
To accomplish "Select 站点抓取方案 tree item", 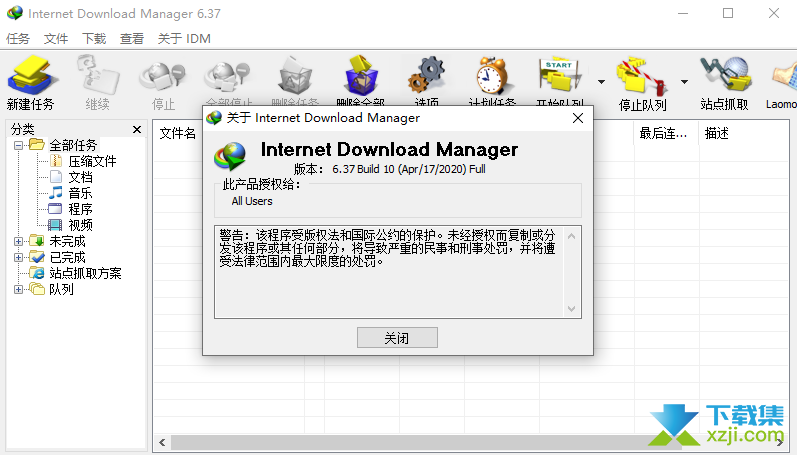I will (x=85, y=273).
